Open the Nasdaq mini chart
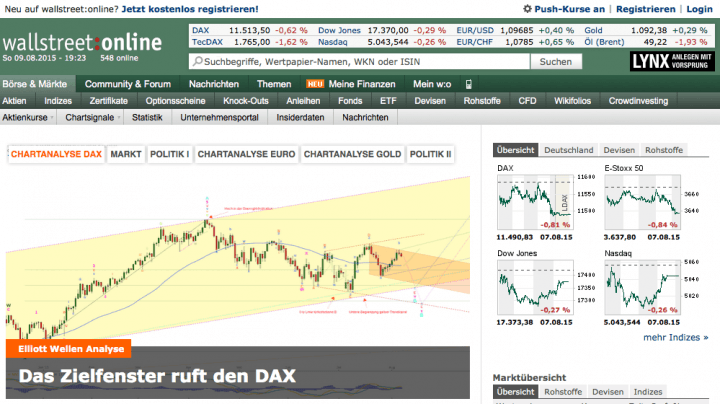720x404 pixels. (x=642, y=287)
